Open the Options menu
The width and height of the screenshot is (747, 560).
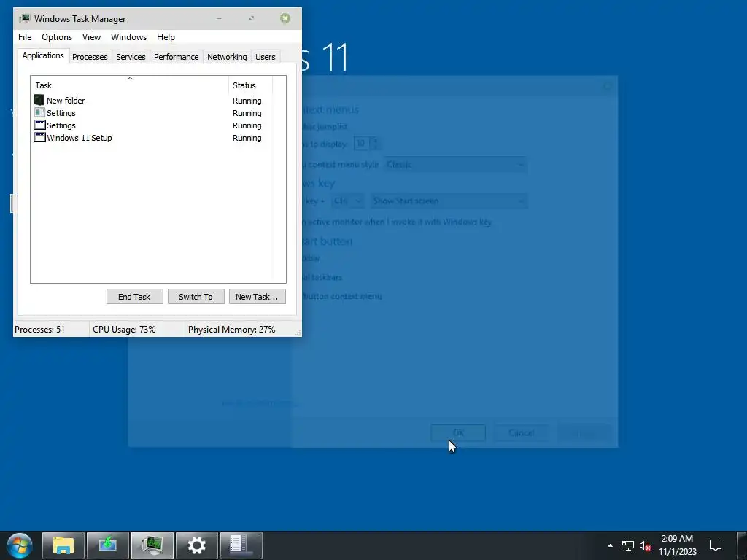tap(57, 37)
